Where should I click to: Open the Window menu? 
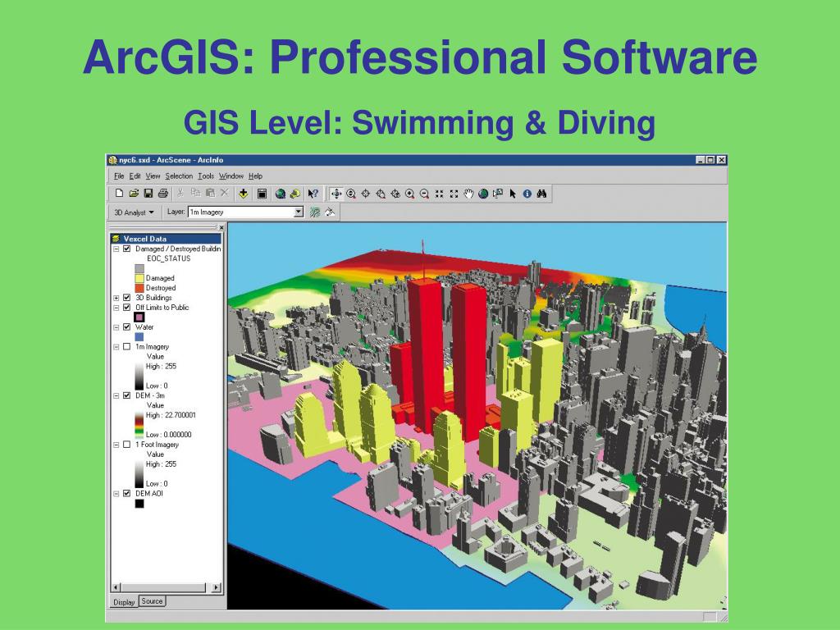point(231,176)
